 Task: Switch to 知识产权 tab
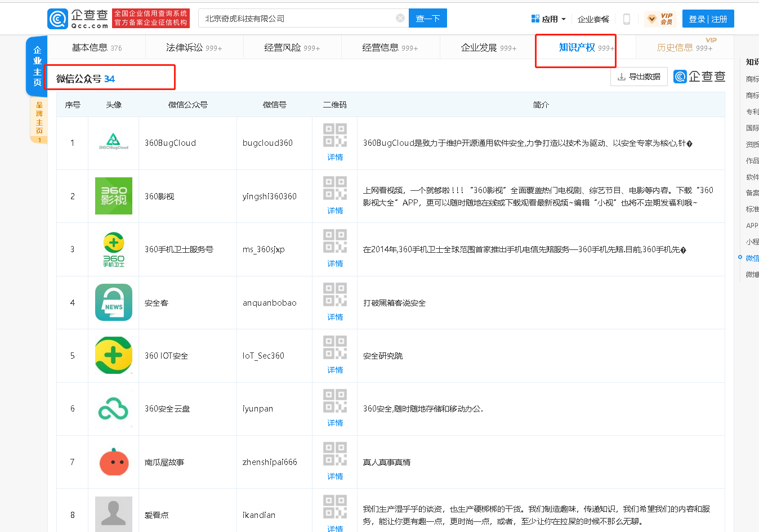587,47
